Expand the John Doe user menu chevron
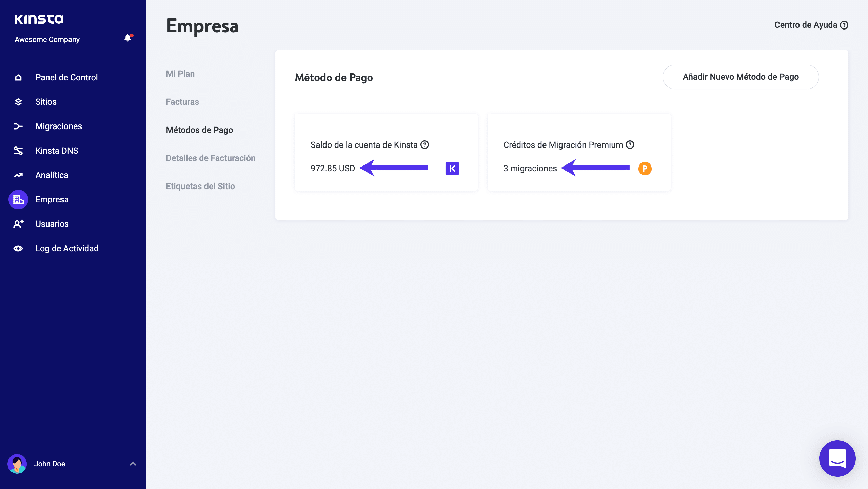The height and width of the screenshot is (489, 868). pyautogui.click(x=133, y=464)
